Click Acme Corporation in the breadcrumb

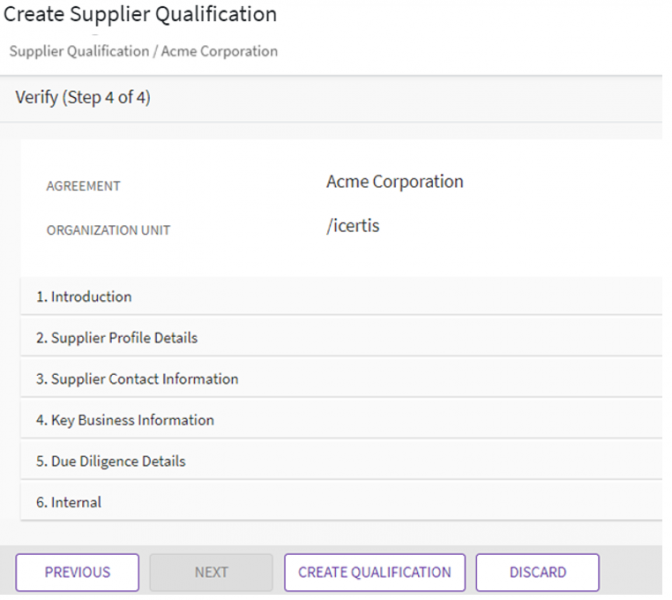222,51
